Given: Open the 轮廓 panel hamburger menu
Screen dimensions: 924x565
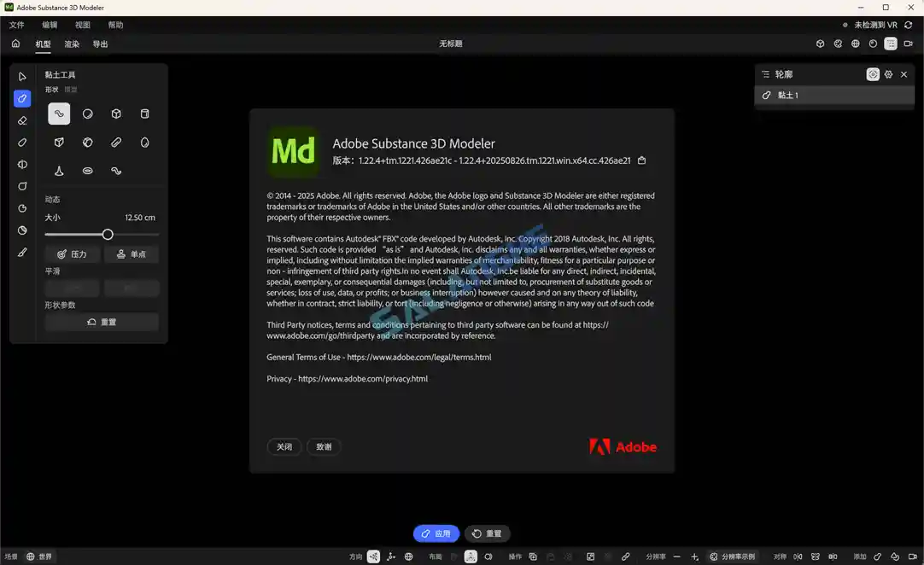Looking at the screenshot, I should (765, 73).
